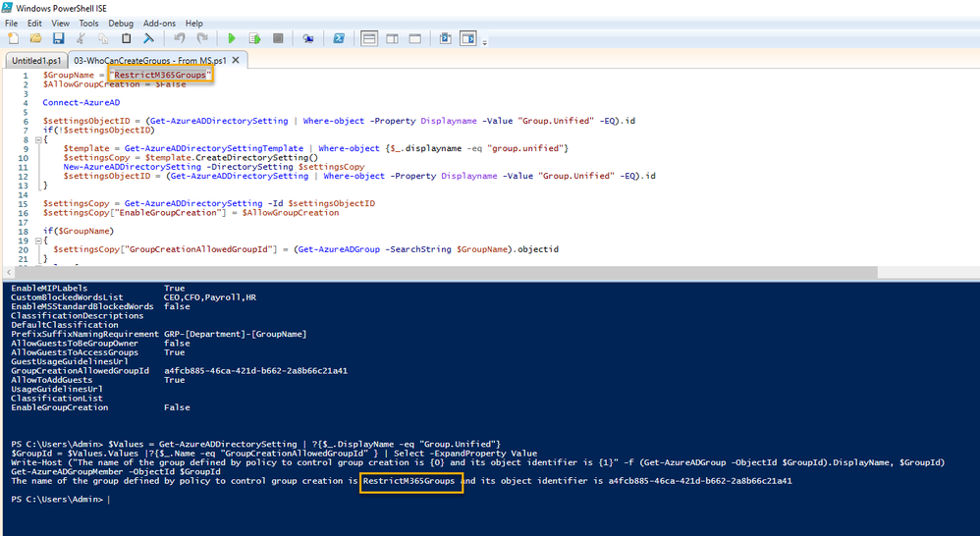Open a script using the folder icon
The height and width of the screenshot is (536, 980).
pyautogui.click(x=35, y=38)
